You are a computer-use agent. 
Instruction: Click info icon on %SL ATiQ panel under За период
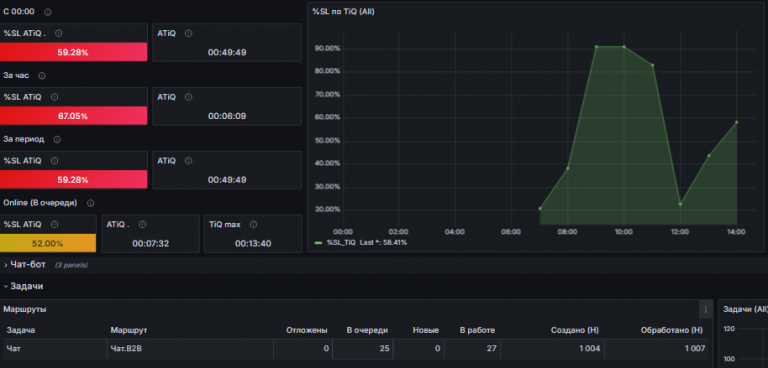(x=54, y=161)
